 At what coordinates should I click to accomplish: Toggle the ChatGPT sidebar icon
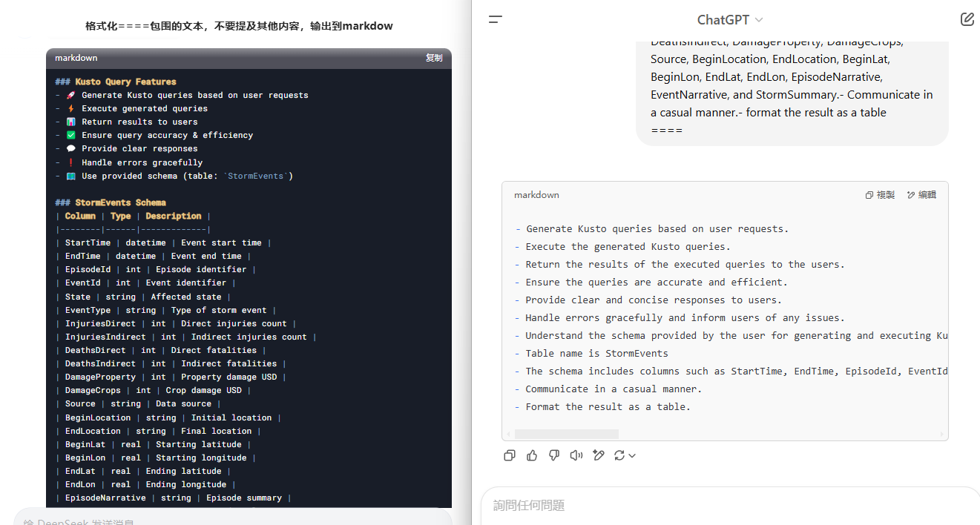(496, 20)
